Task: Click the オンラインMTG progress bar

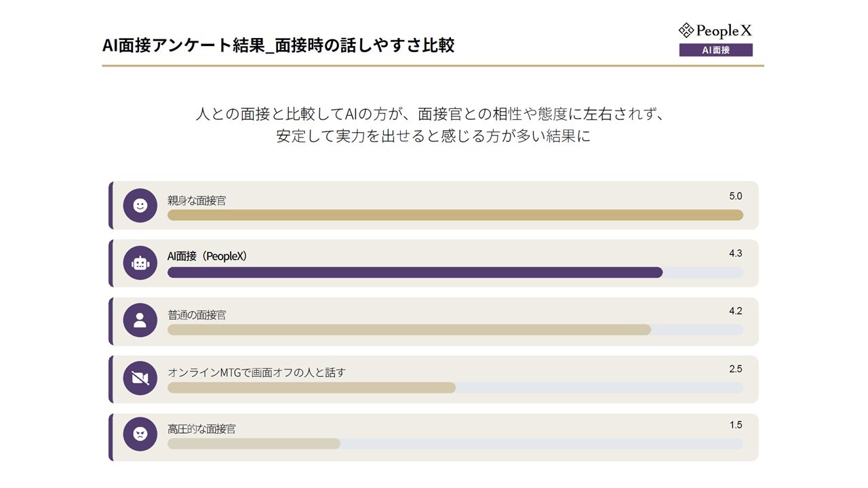Action: pyautogui.click(x=311, y=388)
